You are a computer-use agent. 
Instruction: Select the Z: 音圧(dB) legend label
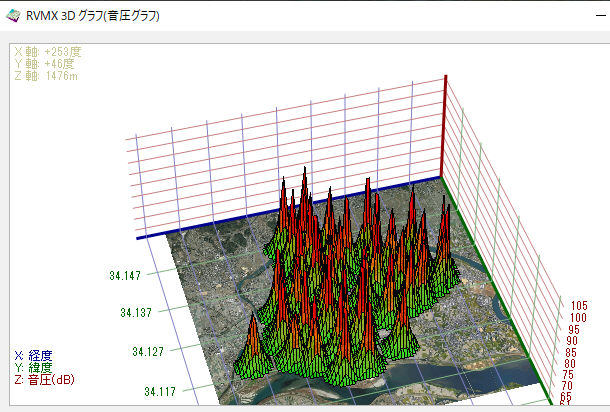[45, 379]
